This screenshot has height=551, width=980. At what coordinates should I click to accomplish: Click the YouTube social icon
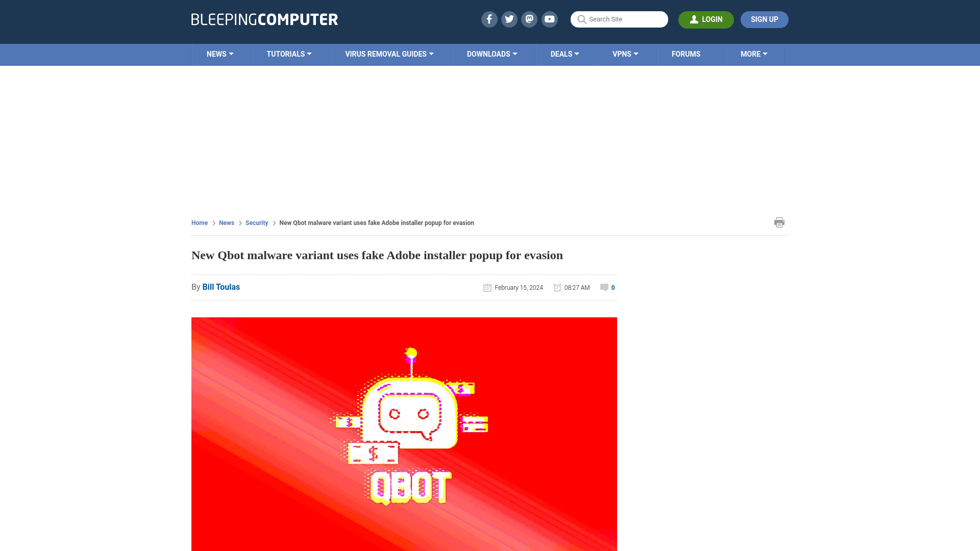550,19
